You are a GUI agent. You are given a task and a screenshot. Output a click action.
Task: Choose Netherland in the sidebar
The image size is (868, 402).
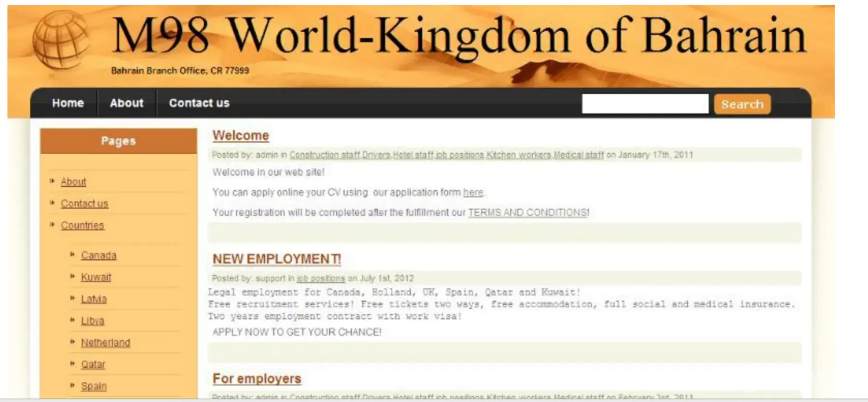click(x=105, y=343)
